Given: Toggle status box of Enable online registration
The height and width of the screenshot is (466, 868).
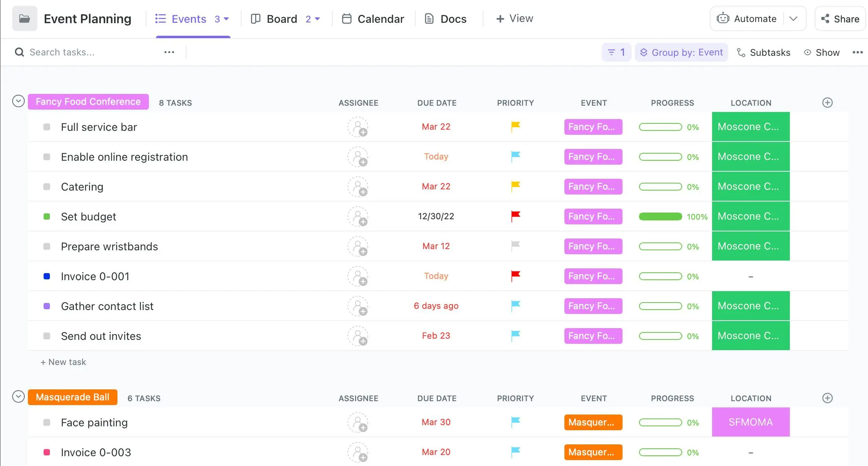Looking at the screenshot, I should 47,157.
